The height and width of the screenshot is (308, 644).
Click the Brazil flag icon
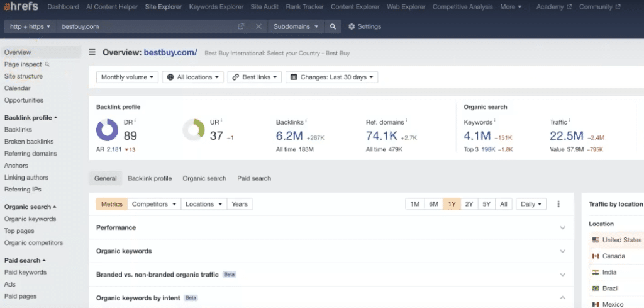596,288
